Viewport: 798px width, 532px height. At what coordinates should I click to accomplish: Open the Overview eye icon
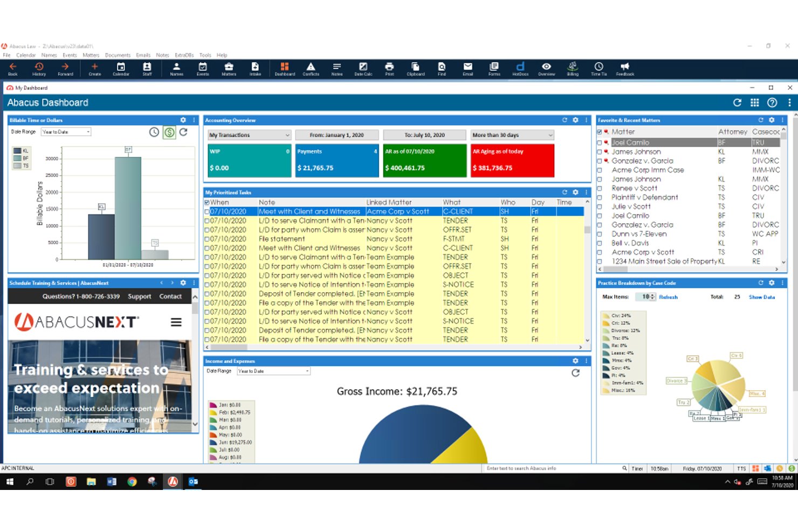tap(546, 69)
